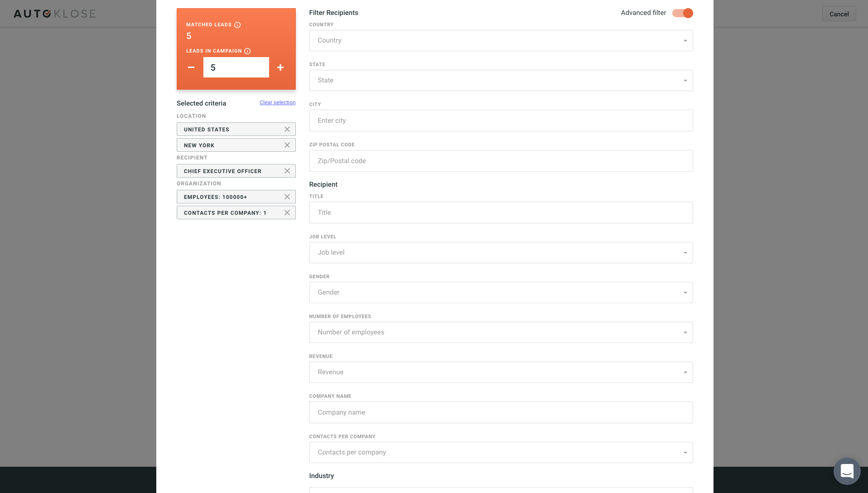
Task: Remove the Chief Executive Officer criterion
Action: pos(287,171)
